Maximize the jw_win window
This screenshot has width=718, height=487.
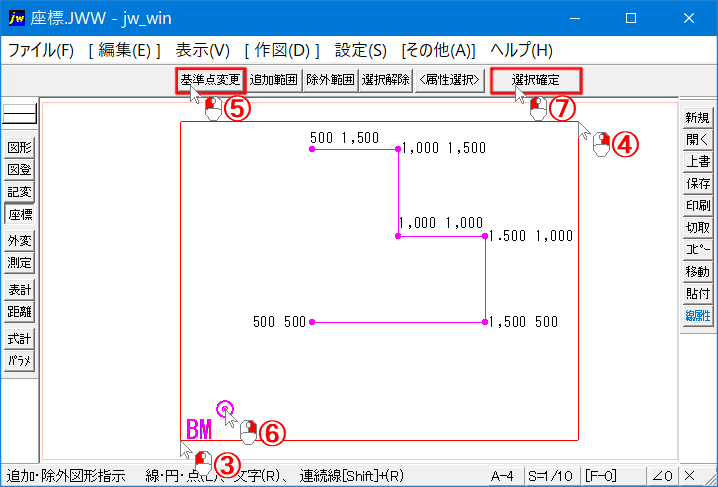631,18
